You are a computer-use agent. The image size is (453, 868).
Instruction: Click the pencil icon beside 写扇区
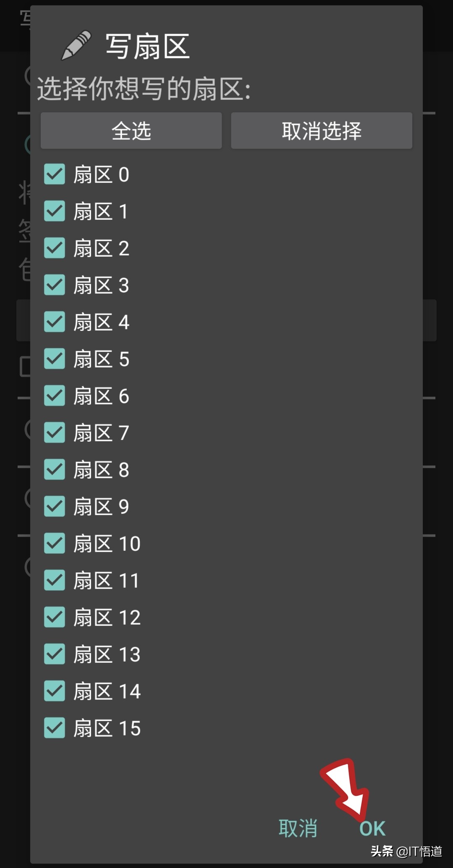point(76,45)
